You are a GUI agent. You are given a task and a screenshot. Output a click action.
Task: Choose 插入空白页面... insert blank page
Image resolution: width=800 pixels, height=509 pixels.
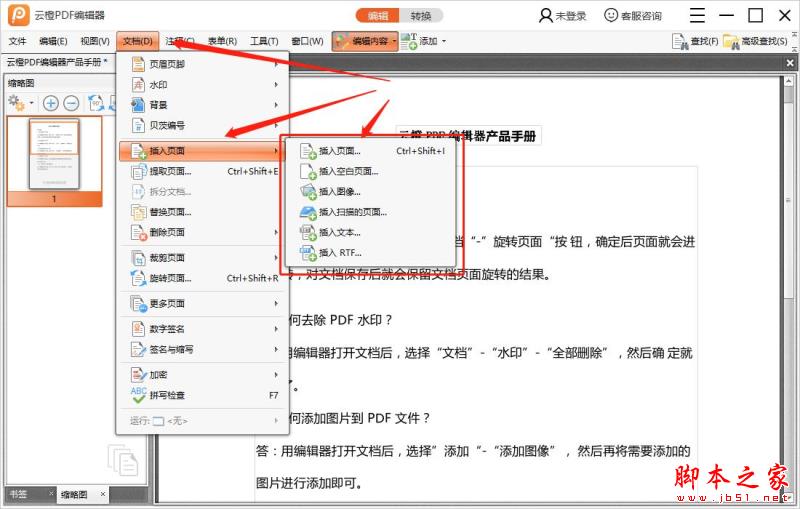click(371, 171)
